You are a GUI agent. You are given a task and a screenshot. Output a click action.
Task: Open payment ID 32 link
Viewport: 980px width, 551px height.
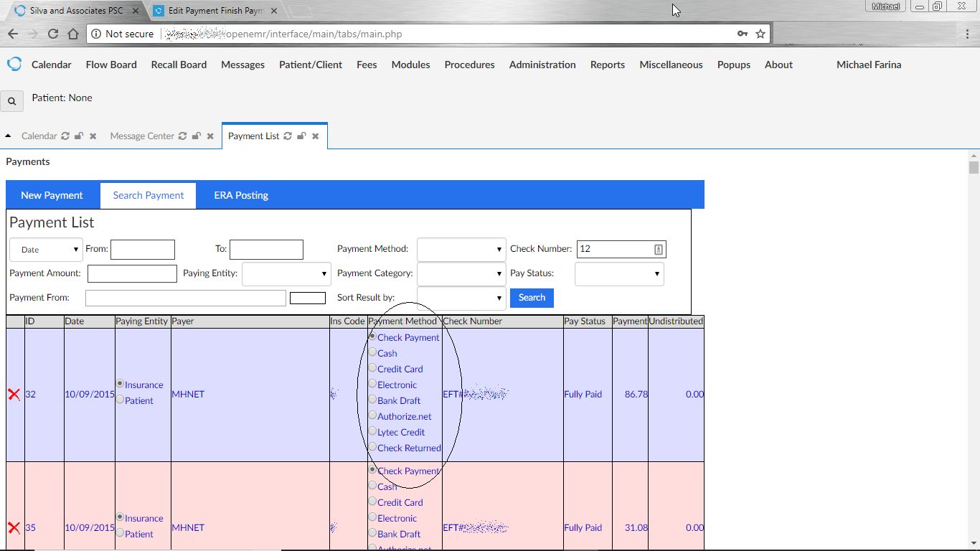tap(31, 394)
